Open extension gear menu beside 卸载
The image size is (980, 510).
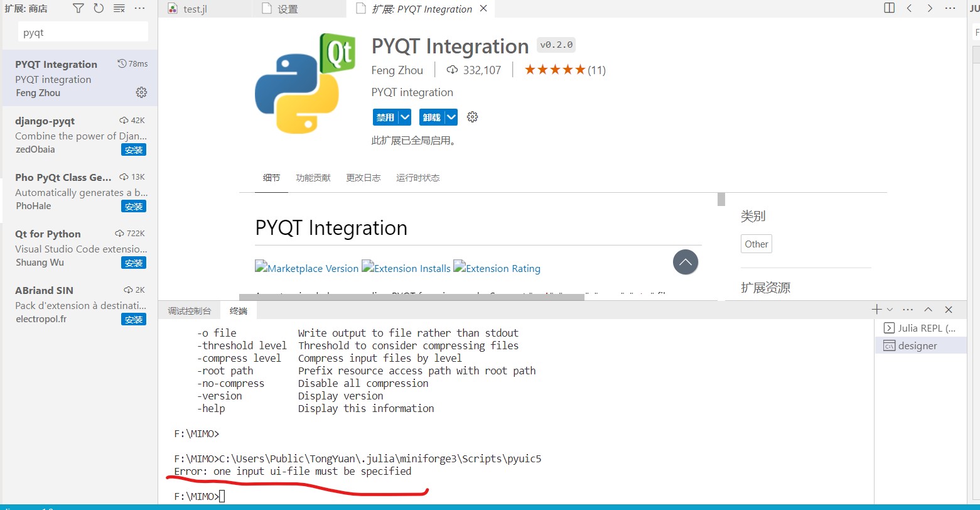(x=473, y=117)
